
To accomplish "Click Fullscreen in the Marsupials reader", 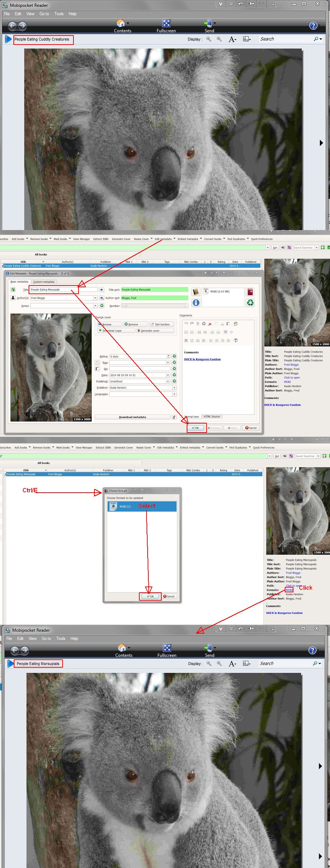I will pyautogui.click(x=167, y=651).
